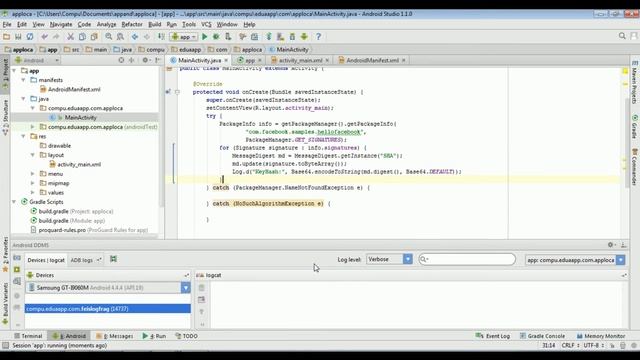
Task: Collapse the res folder node
Action: [x=24, y=136]
